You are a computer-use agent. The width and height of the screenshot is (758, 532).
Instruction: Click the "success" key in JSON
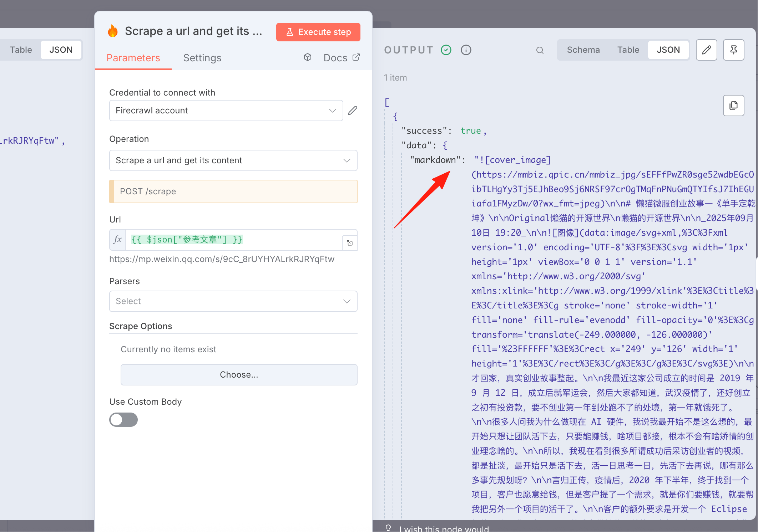(424, 131)
